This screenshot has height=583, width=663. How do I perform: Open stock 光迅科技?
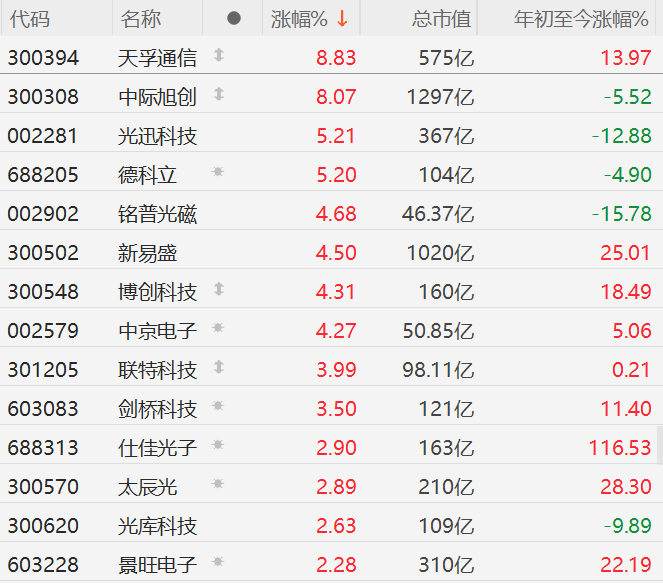point(157,136)
